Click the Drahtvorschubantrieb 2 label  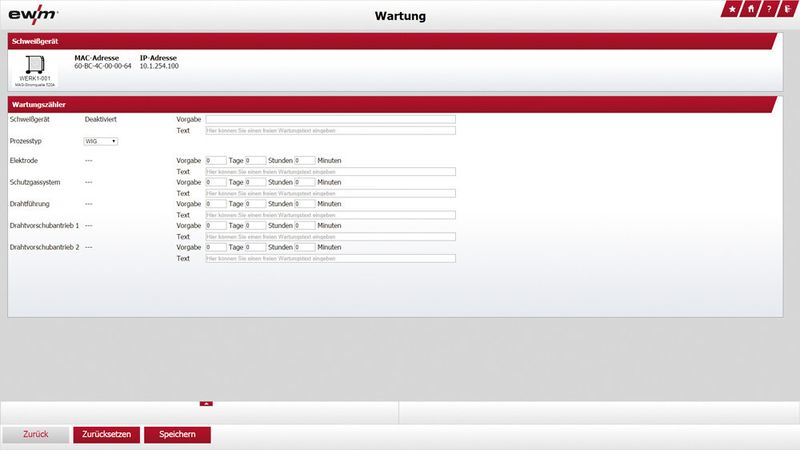click(x=44, y=247)
